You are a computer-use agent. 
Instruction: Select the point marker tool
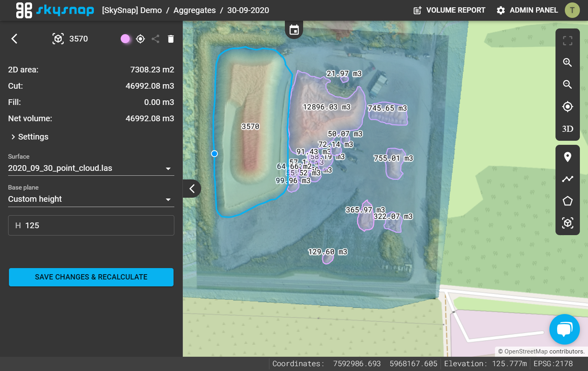[568, 157]
